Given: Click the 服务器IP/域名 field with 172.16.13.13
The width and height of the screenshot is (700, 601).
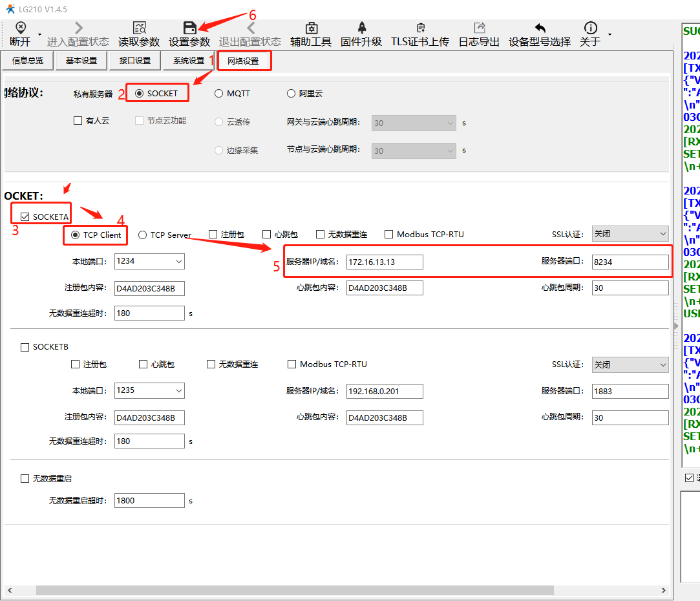Looking at the screenshot, I should tap(385, 262).
